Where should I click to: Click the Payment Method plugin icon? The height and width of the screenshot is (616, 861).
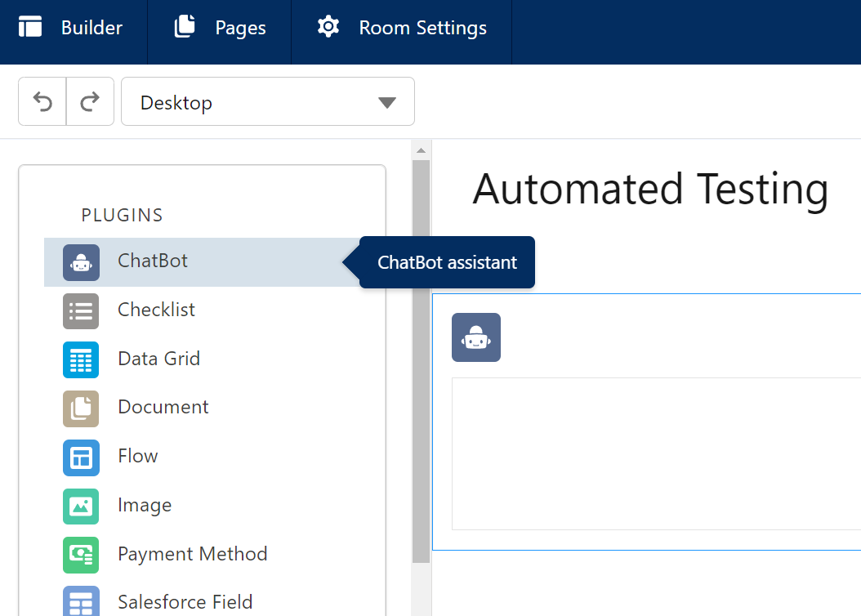point(81,555)
